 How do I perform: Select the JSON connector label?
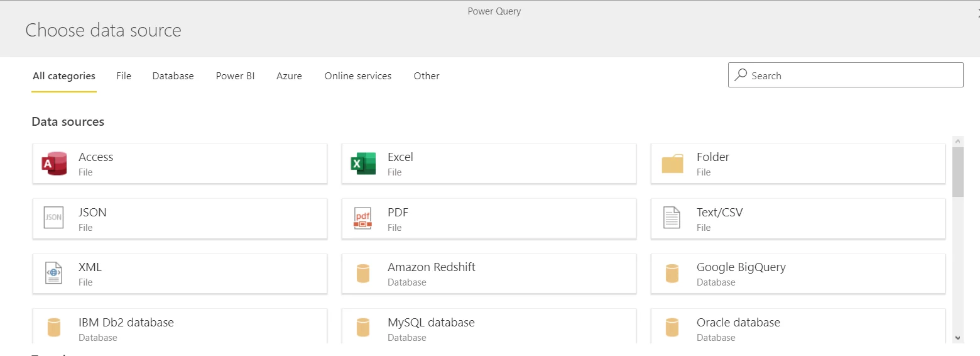tap(92, 213)
